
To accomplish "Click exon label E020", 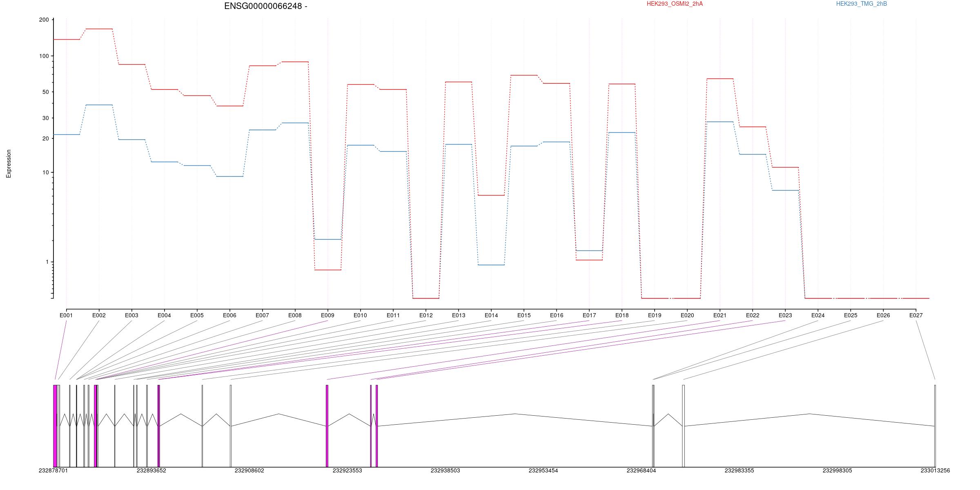I will coord(687,315).
